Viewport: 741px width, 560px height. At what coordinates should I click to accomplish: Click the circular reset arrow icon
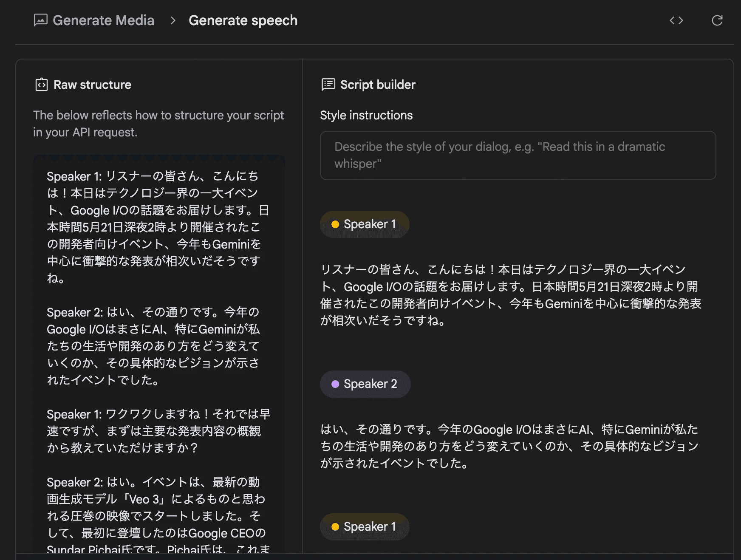[717, 20]
